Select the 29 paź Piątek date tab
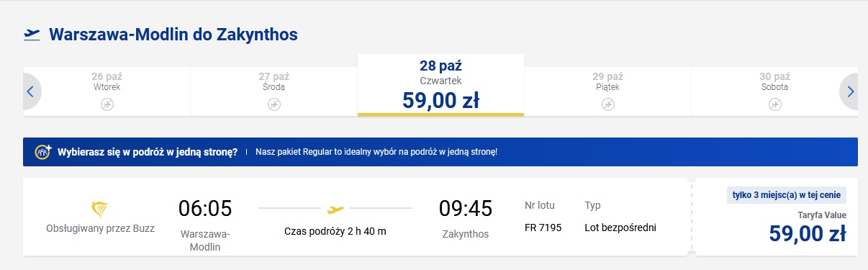Image resolution: width=868 pixels, height=270 pixels. 607,91
